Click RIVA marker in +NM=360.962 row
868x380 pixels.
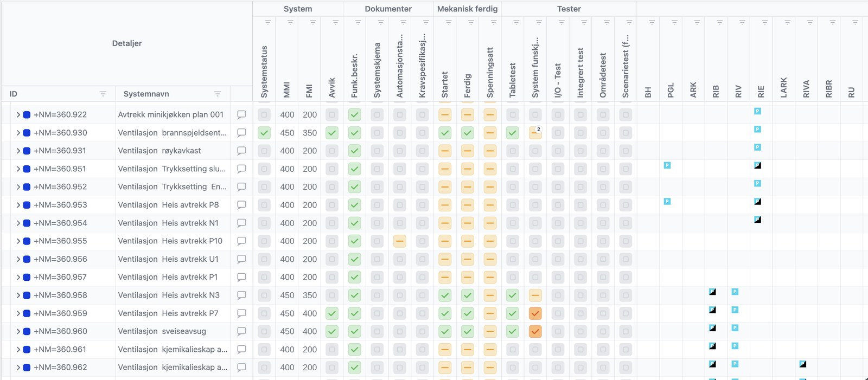pyautogui.click(x=803, y=364)
